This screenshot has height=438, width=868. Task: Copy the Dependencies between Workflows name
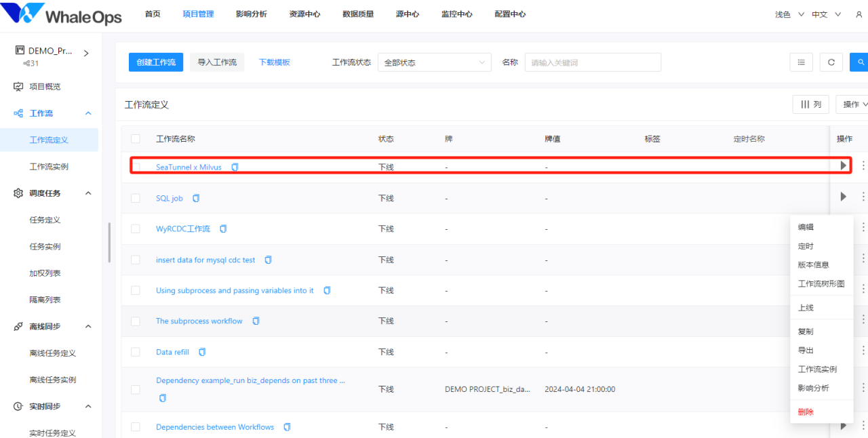click(x=287, y=427)
